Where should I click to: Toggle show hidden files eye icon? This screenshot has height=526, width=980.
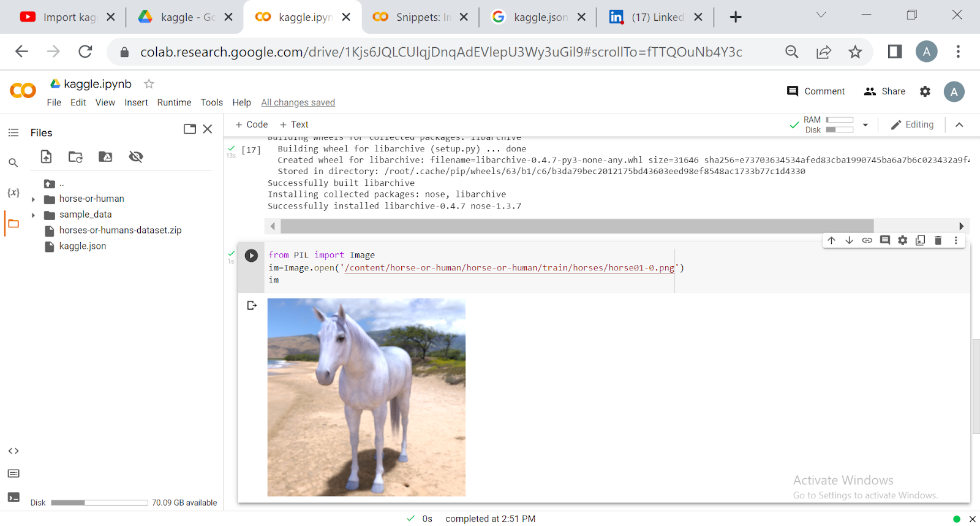pyautogui.click(x=136, y=157)
